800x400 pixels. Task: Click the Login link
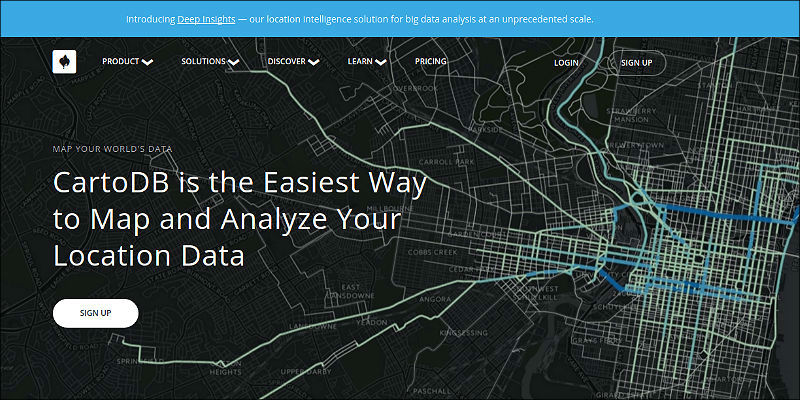[x=566, y=63]
